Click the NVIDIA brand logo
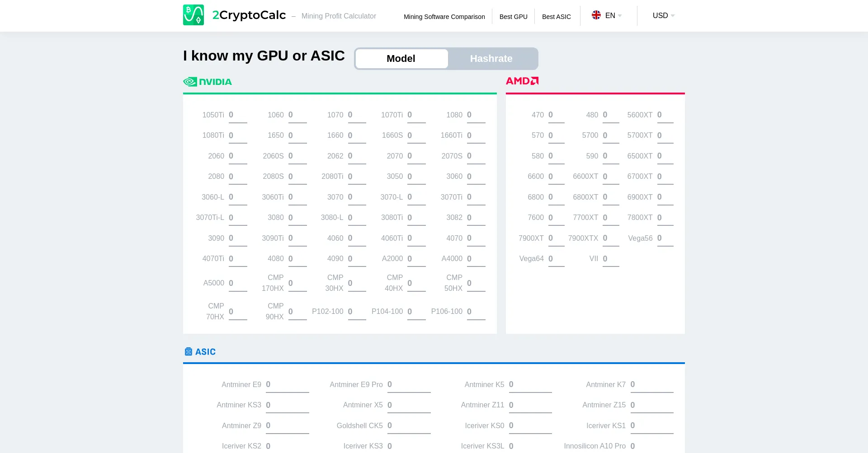 click(208, 82)
